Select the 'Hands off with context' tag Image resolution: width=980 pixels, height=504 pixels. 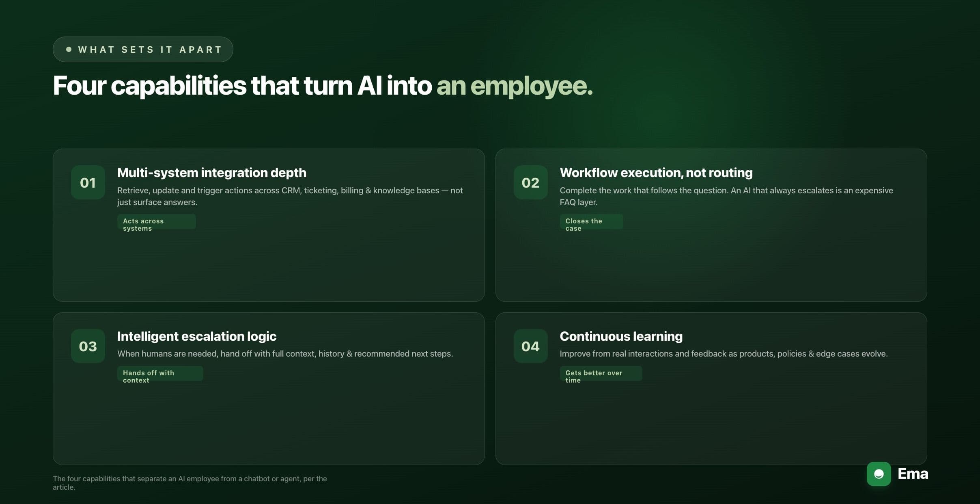pyautogui.click(x=160, y=374)
